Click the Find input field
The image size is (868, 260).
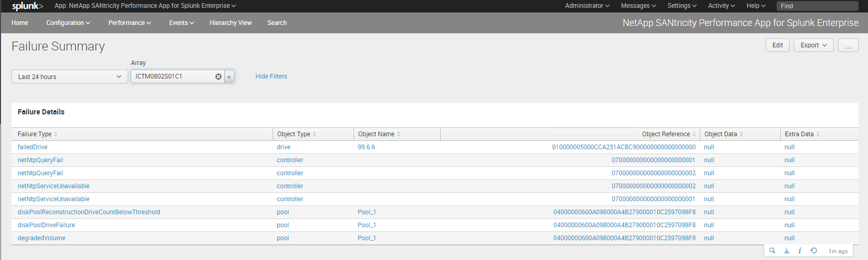(x=818, y=6)
